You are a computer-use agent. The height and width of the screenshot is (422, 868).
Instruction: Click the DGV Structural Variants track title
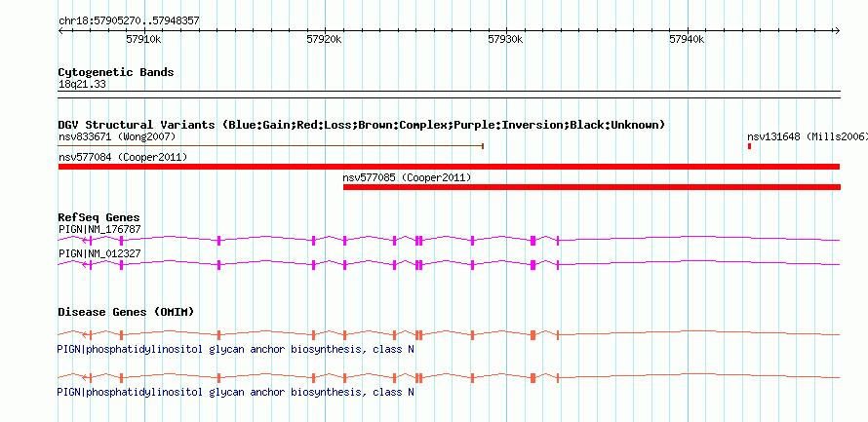tap(362, 125)
